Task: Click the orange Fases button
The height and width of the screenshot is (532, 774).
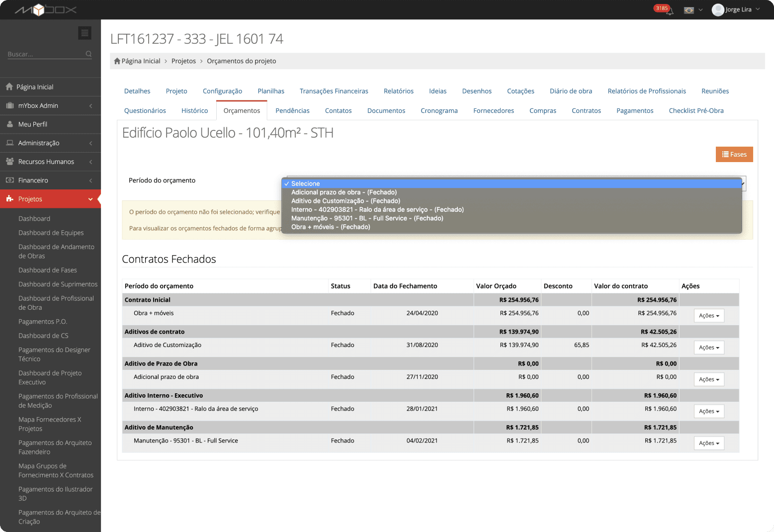Action: (x=734, y=154)
